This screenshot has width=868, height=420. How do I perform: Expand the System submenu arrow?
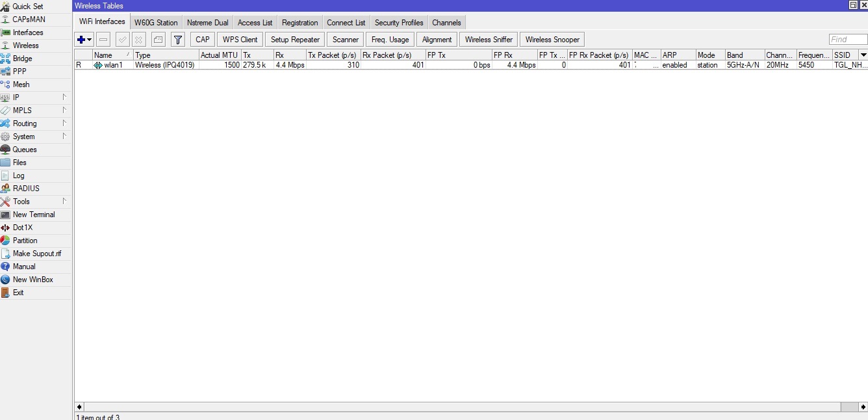(x=64, y=136)
